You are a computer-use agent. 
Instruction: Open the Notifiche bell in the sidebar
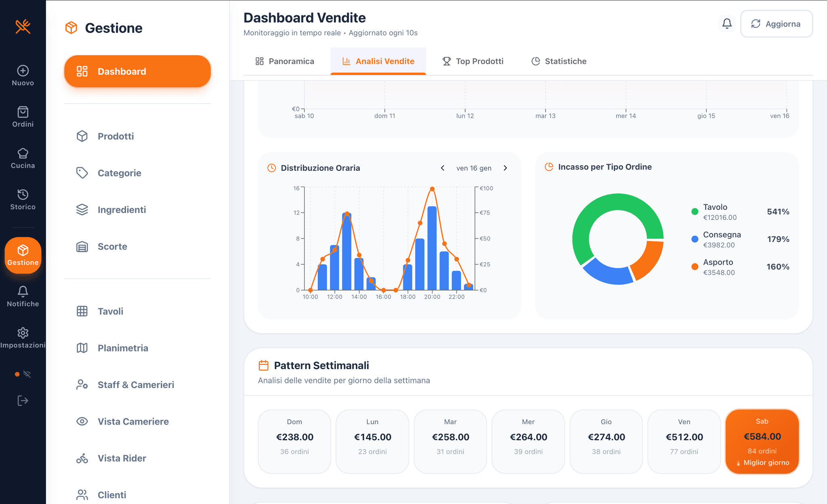click(23, 291)
